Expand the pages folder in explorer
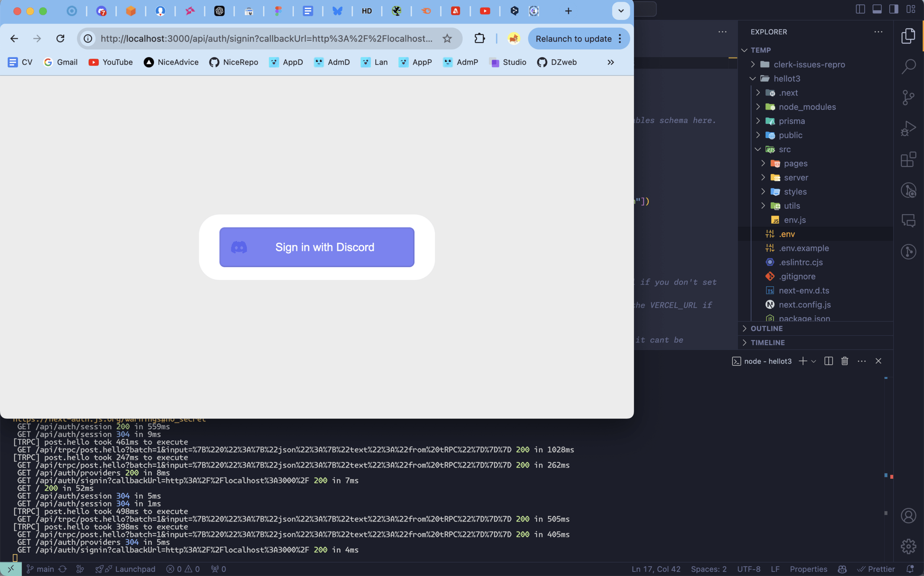Image resolution: width=924 pixels, height=576 pixels. point(795,163)
